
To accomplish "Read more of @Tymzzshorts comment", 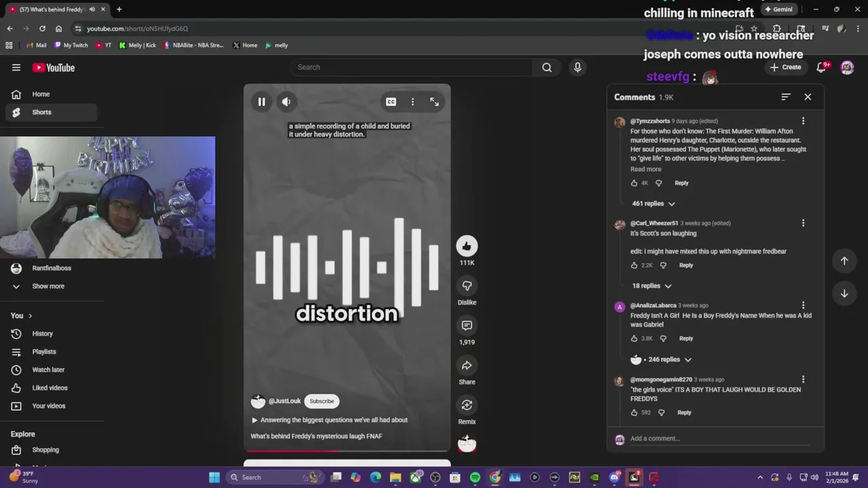I will 646,169.
